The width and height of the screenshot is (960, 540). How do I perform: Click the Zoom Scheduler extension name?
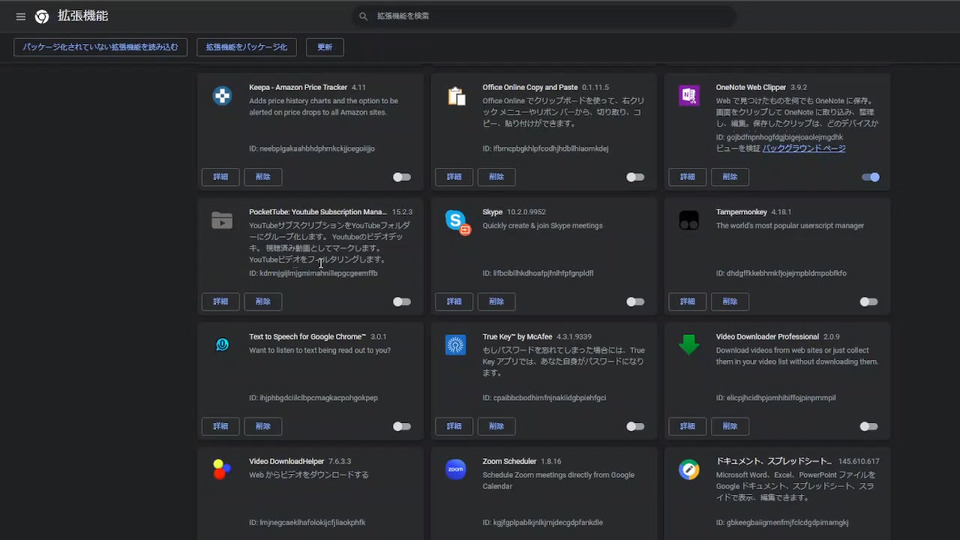tap(509, 461)
